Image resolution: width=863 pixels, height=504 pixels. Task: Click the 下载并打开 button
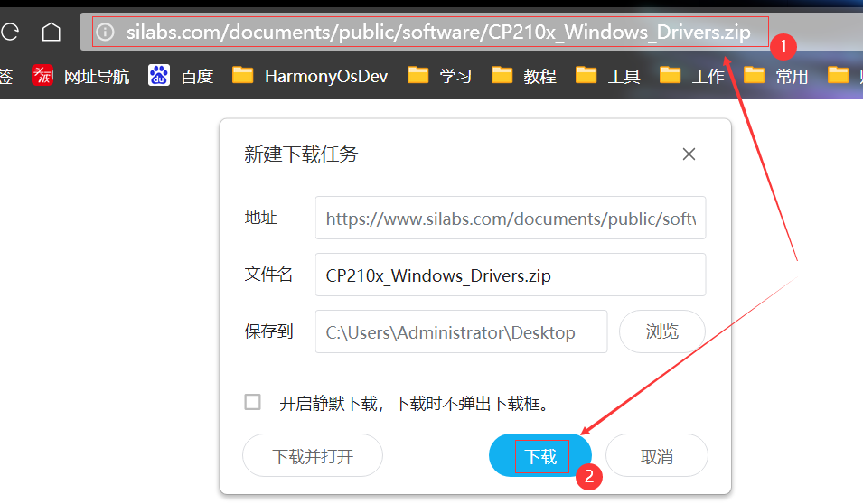tap(313, 455)
